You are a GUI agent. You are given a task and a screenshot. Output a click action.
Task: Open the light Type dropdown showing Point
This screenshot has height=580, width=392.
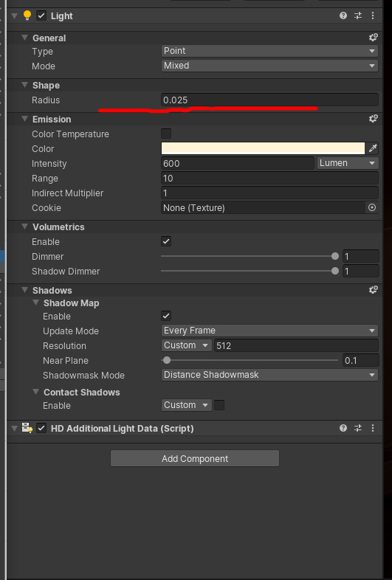point(269,51)
